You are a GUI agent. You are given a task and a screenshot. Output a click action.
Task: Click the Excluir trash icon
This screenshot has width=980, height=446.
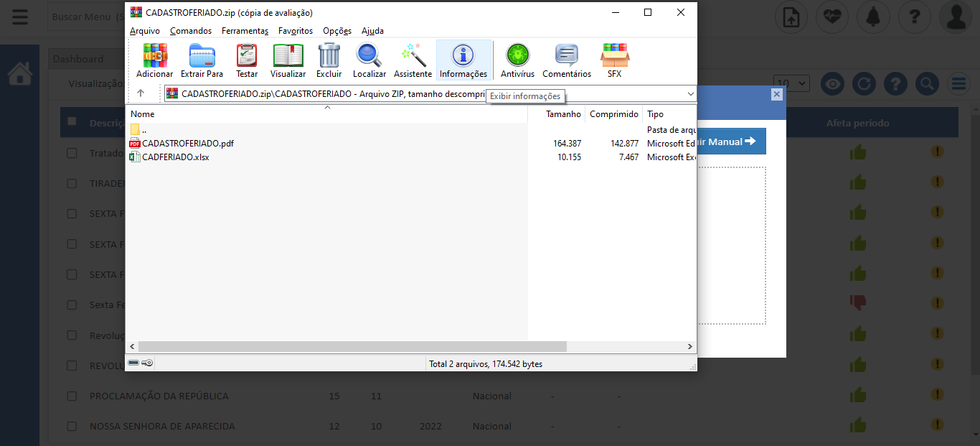click(329, 60)
